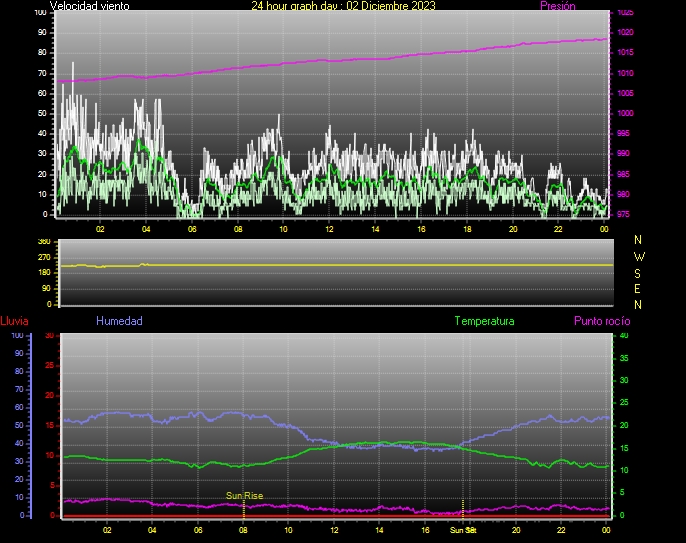Click the 975 pressure axis value
The height and width of the screenshot is (543, 686).
(623, 214)
